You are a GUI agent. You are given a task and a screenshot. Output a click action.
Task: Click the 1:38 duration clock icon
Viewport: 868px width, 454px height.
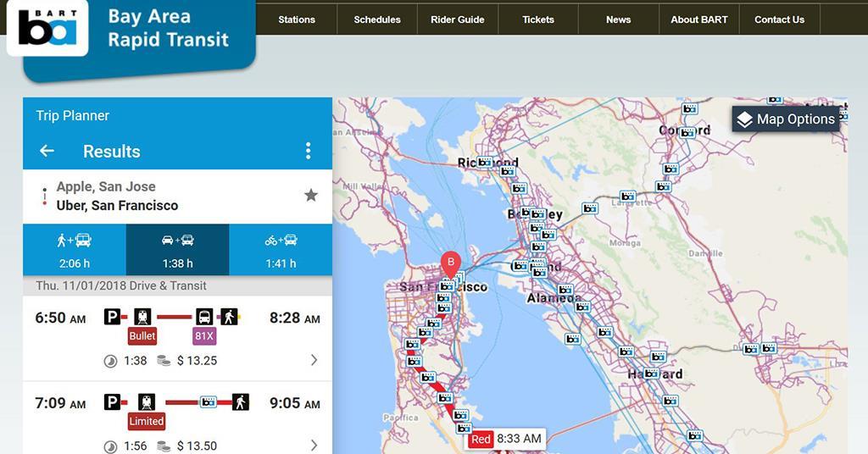pyautogui.click(x=111, y=361)
